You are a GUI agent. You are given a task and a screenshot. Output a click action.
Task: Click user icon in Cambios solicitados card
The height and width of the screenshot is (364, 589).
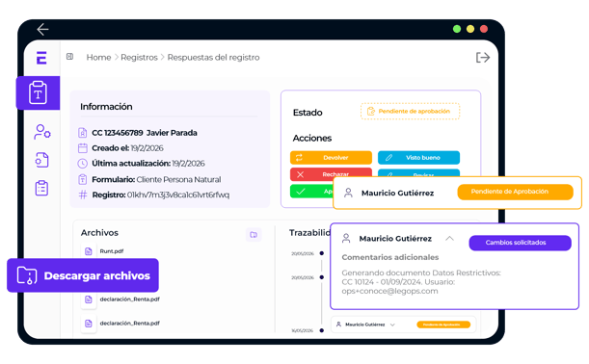[346, 238]
